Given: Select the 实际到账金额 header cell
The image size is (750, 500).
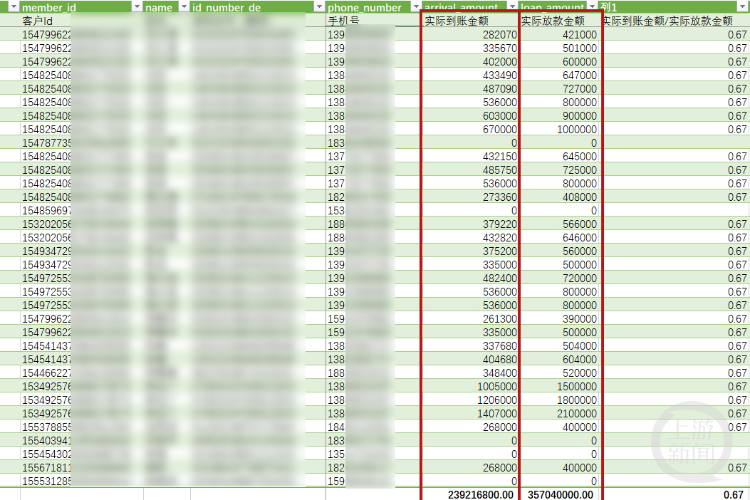Looking at the screenshot, I should (470, 21).
